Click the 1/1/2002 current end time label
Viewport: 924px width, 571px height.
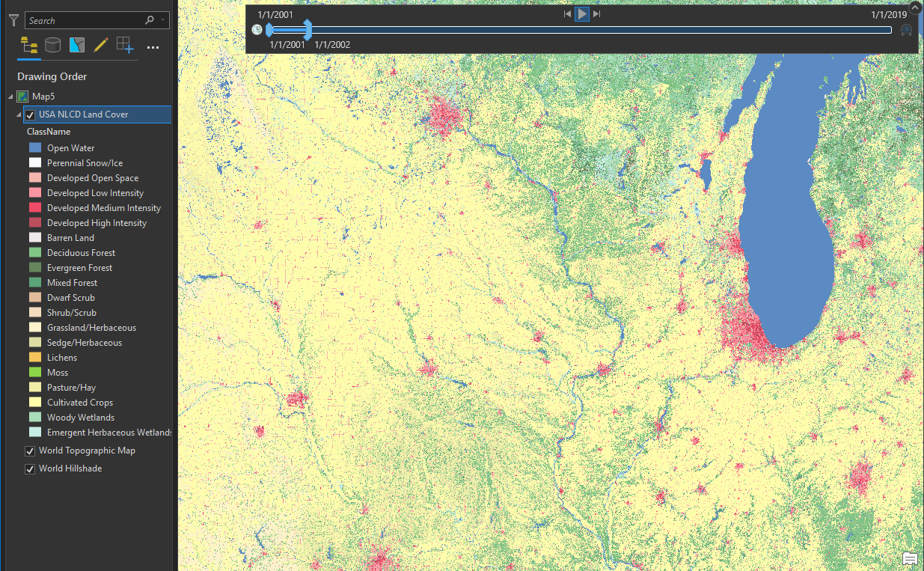(x=332, y=45)
